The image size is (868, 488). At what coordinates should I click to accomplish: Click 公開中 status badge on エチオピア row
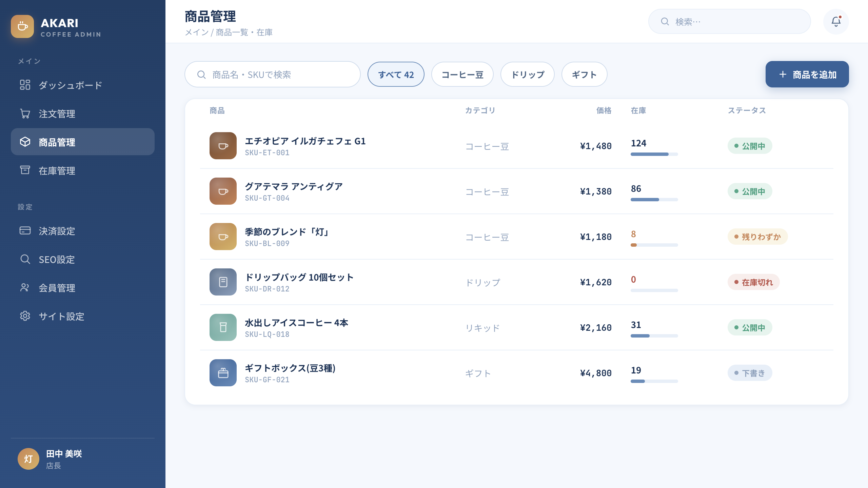(750, 146)
